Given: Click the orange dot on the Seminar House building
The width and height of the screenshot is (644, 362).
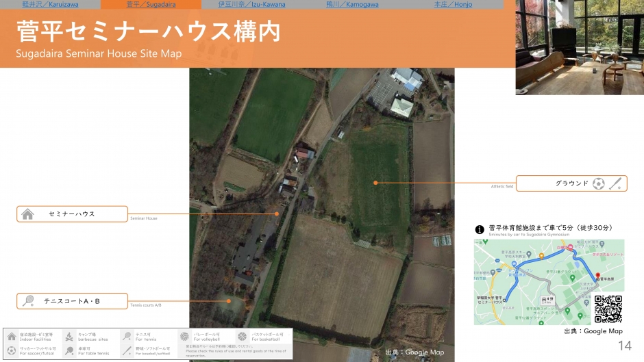Looking at the screenshot, I should click(x=277, y=214).
